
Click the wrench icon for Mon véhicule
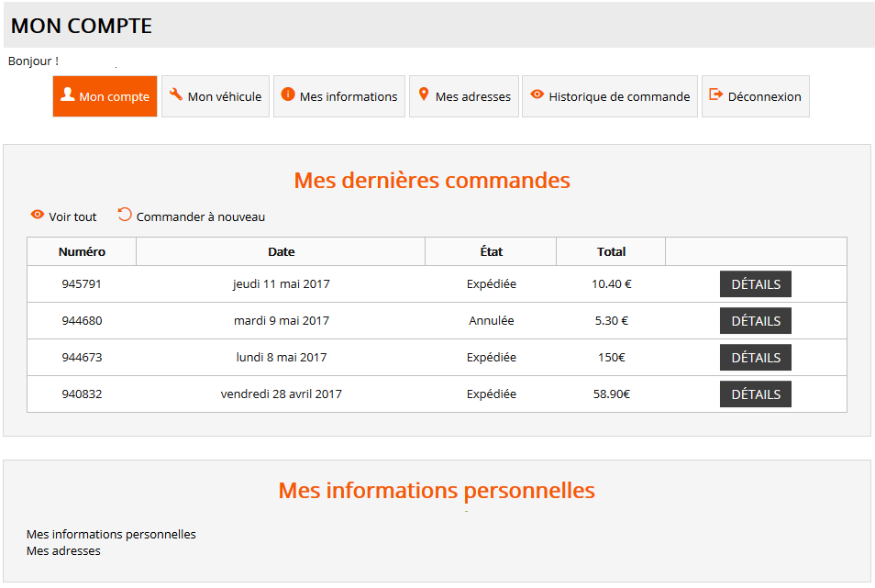click(176, 94)
